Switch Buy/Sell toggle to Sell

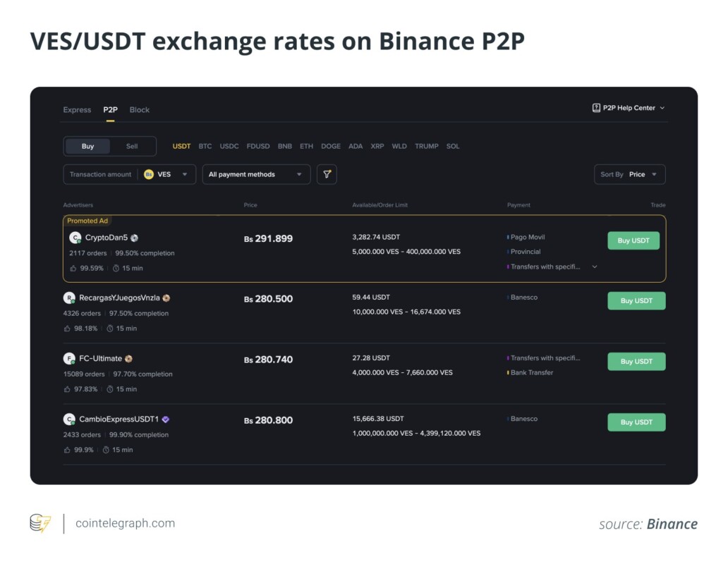(x=131, y=146)
